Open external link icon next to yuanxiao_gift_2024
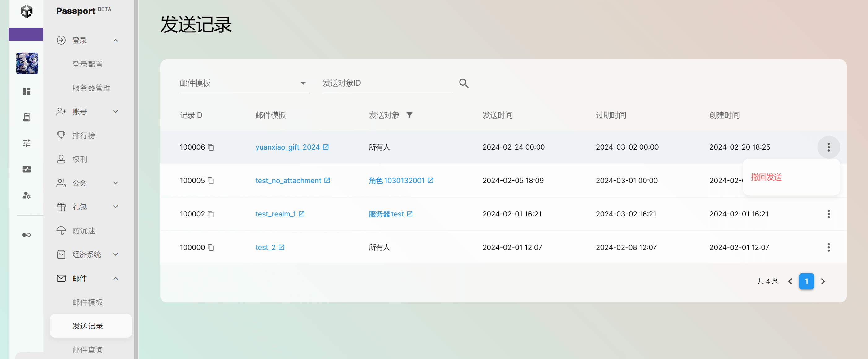 pos(326,147)
